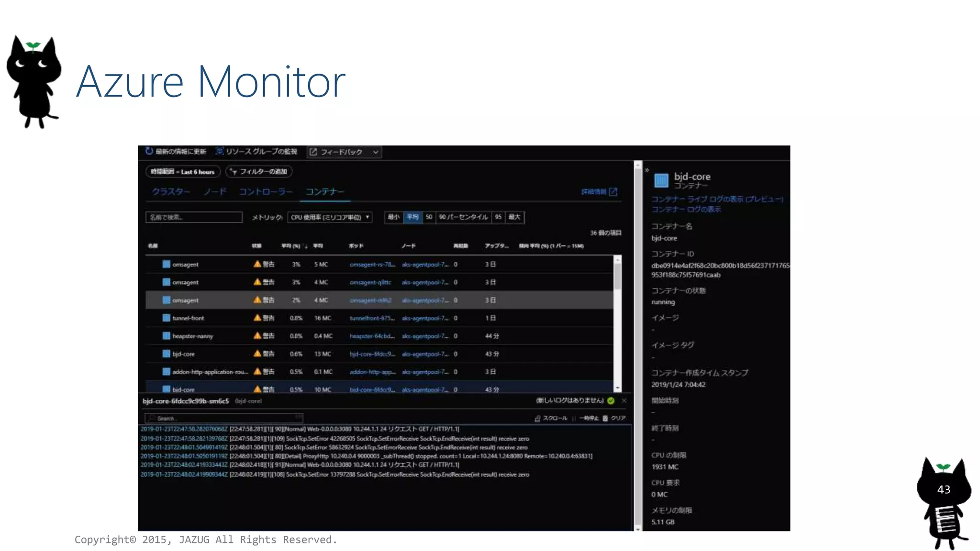Open the コンテナー ログの表示 link
This screenshot has height=551, width=980.
pos(686,209)
